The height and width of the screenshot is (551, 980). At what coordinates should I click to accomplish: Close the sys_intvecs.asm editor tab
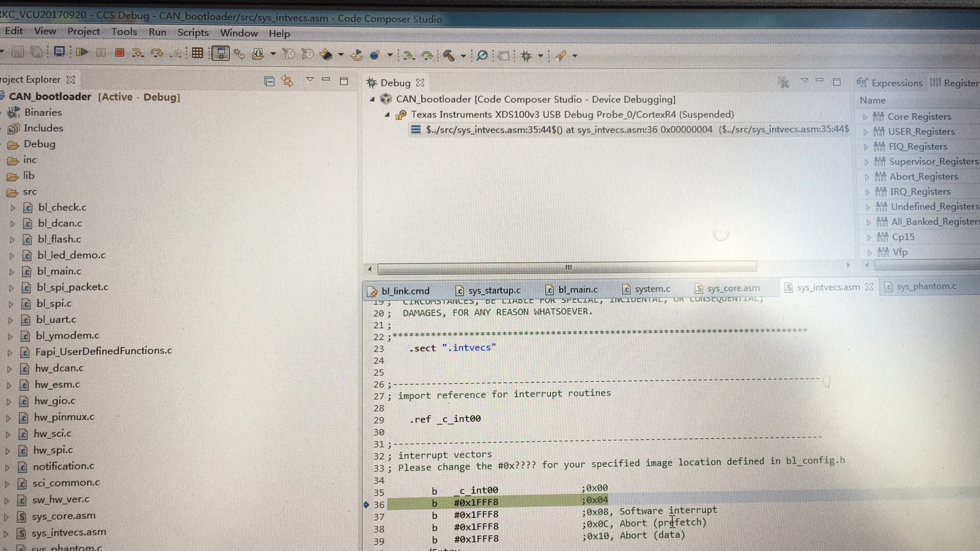[869, 287]
